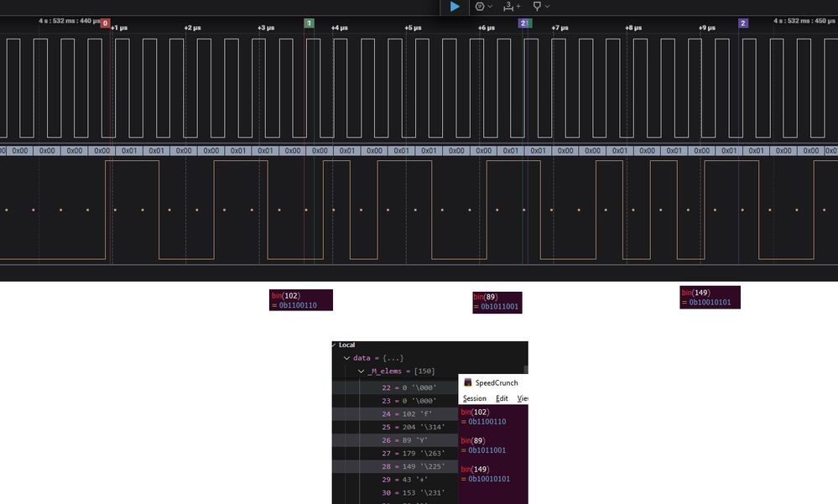838x504 pixels.
Task: Click the +3 µs time ruler label
Action: click(266, 28)
